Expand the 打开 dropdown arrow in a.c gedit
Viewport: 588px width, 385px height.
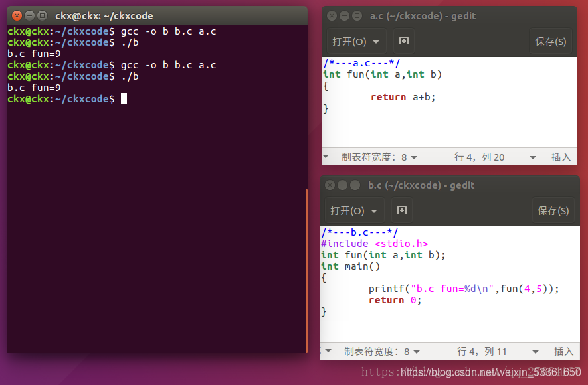pyautogui.click(x=376, y=42)
